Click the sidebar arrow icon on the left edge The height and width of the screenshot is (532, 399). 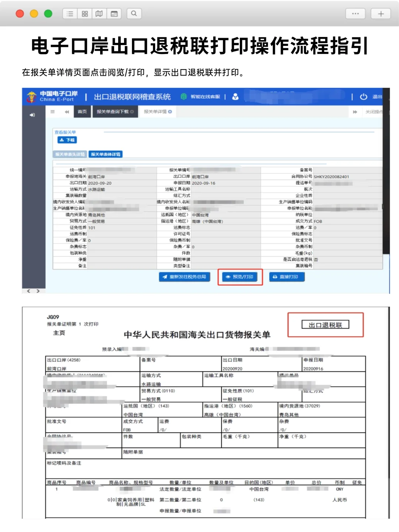(x=33, y=115)
